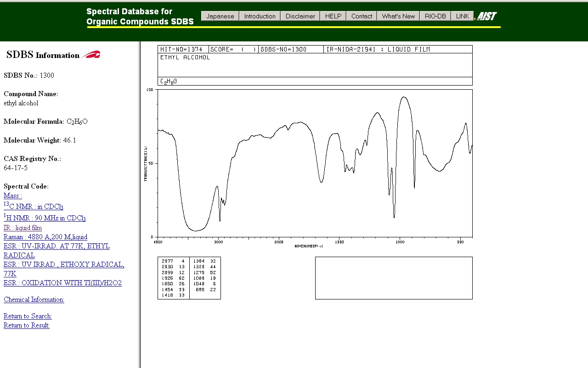
Task: Go to the RIO-DB page
Action: point(435,16)
